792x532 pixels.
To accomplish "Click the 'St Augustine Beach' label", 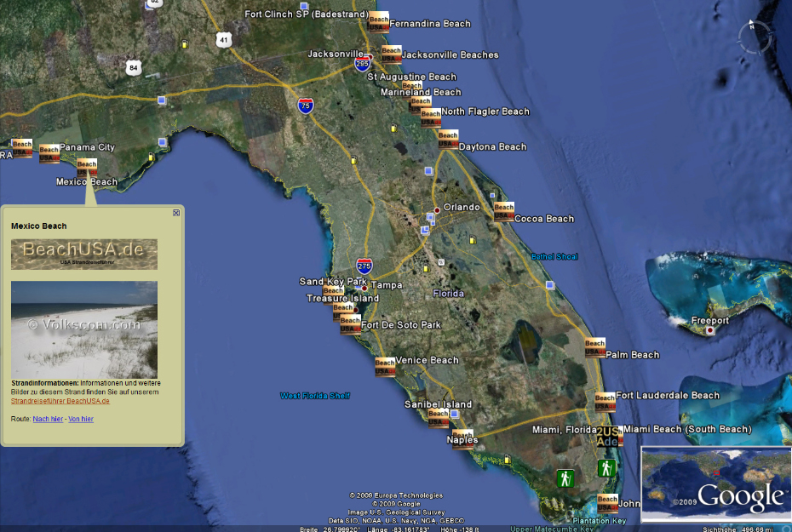I will click(411, 77).
